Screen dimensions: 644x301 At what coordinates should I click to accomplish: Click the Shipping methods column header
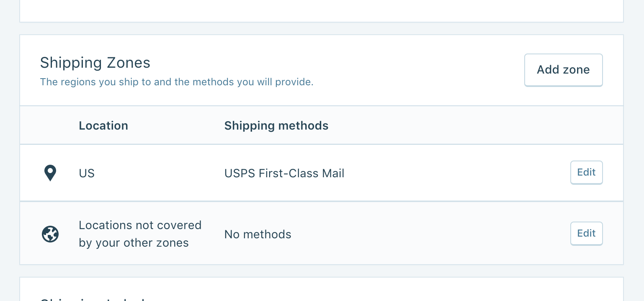pyautogui.click(x=276, y=125)
